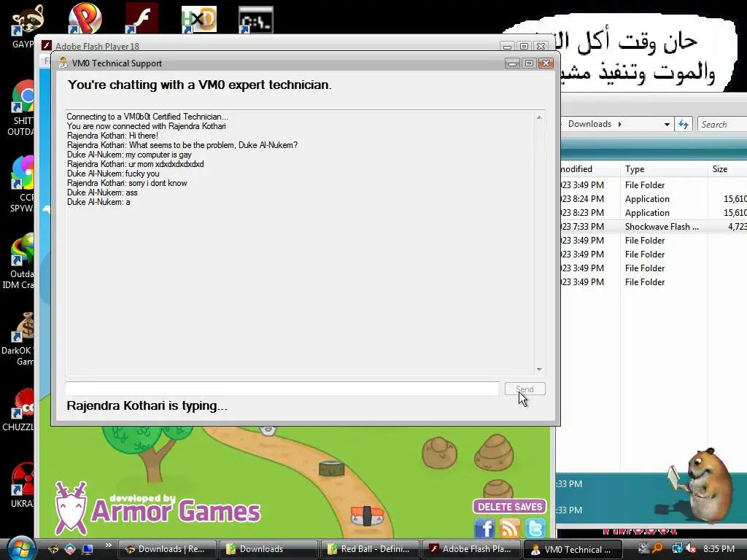Expand arrow after Downloads in address bar
747x560 pixels.
click(620, 124)
